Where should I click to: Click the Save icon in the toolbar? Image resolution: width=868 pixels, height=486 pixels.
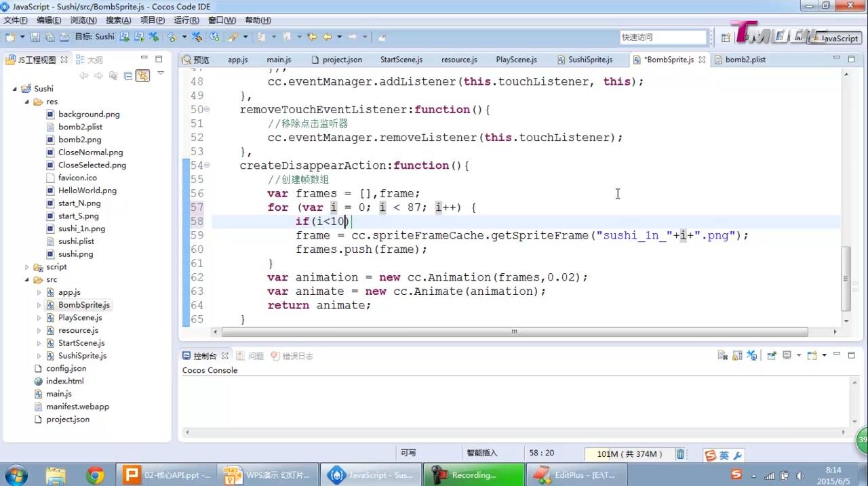(x=35, y=37)
